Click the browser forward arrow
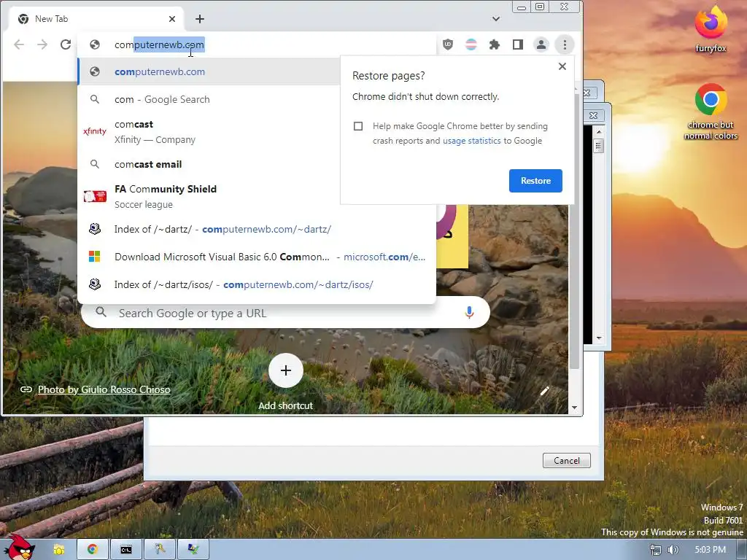 (x=42, y=44)
